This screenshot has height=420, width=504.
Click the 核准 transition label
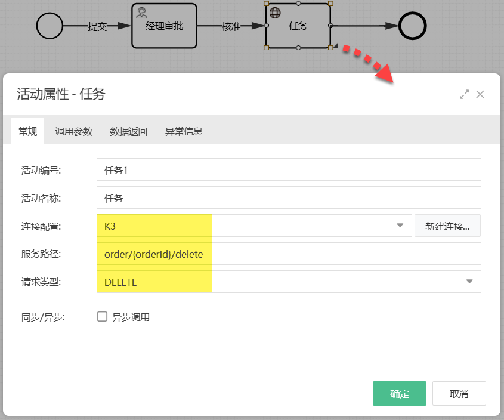coord(231,26)
